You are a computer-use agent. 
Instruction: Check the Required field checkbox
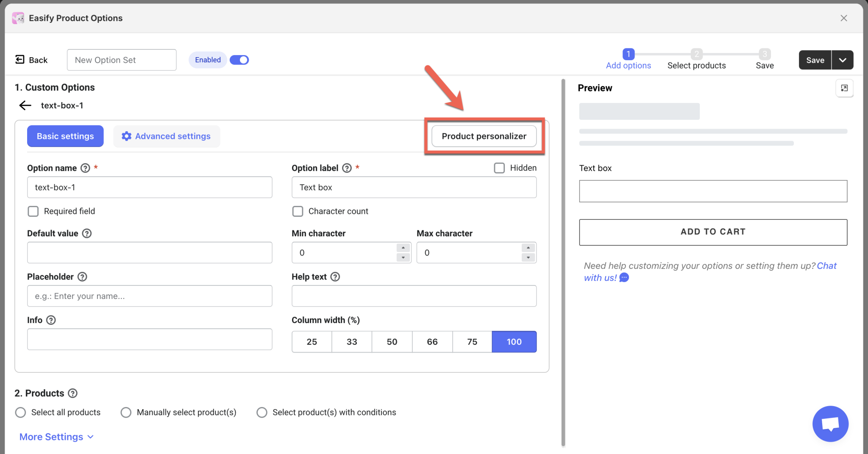[33, 211]
